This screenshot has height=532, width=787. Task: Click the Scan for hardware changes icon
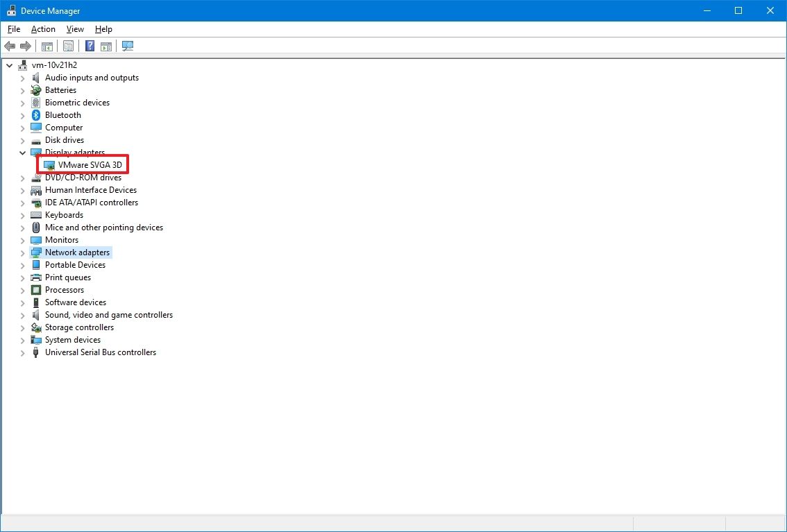click(x=127, y=46)
